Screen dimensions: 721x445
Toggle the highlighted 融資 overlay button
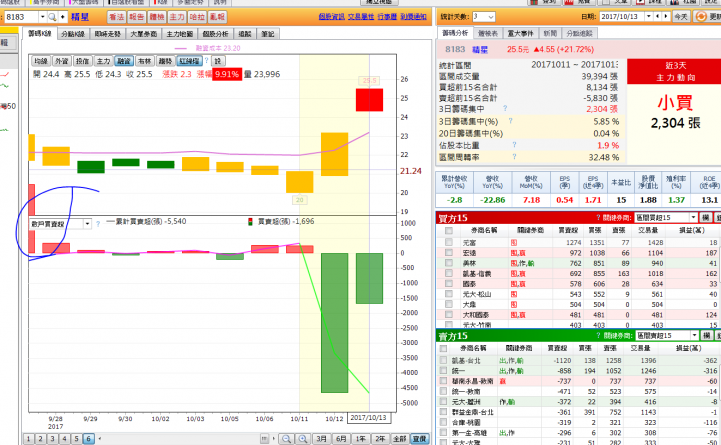[124, 61]
